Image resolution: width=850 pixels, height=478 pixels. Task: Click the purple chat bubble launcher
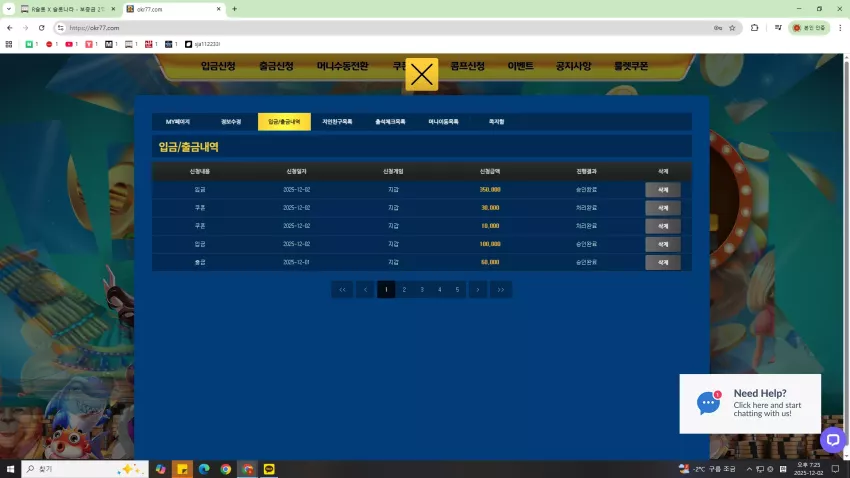(x=833, y=440)
